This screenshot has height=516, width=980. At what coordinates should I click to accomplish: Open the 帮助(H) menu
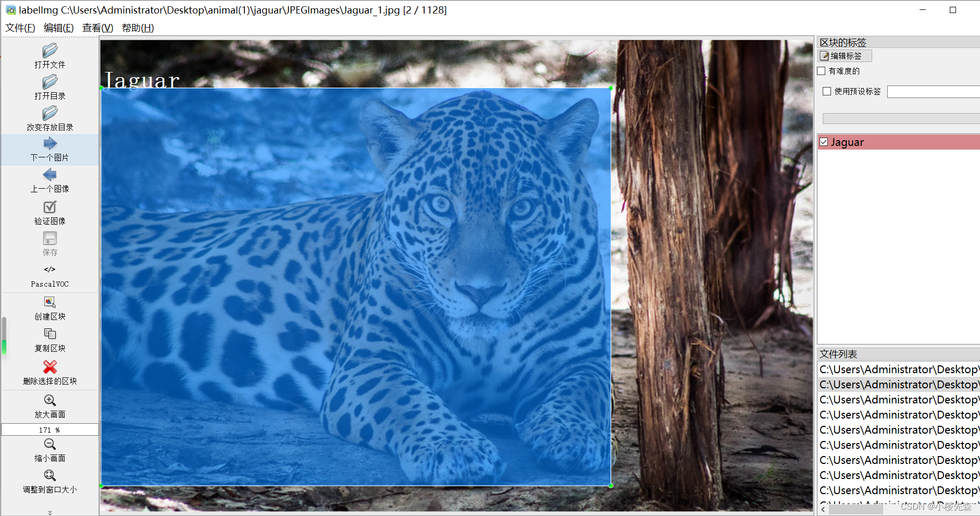tap(138, 28)
